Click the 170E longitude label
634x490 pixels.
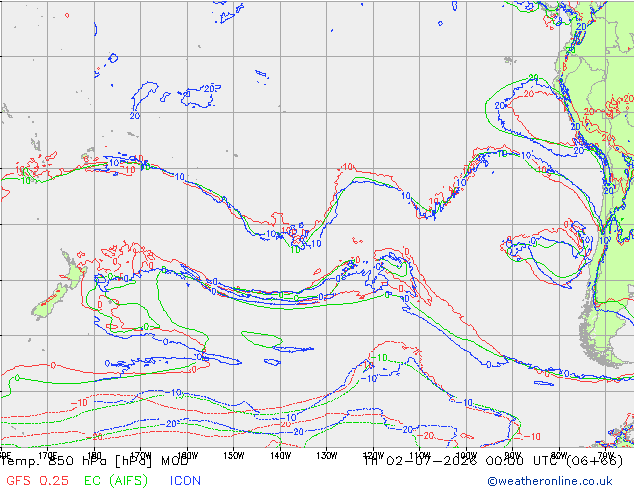point(48,456)
